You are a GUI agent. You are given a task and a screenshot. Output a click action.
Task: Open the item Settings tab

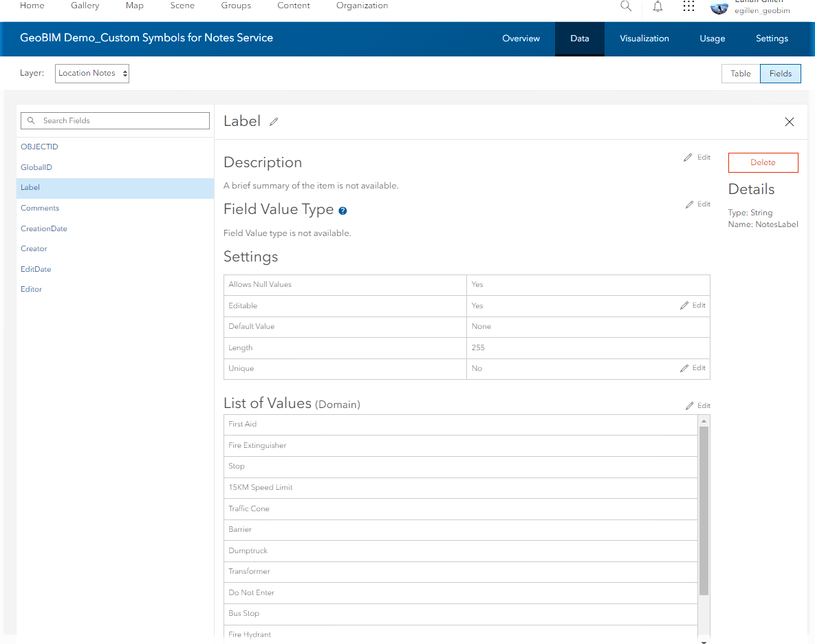(772, 39)
